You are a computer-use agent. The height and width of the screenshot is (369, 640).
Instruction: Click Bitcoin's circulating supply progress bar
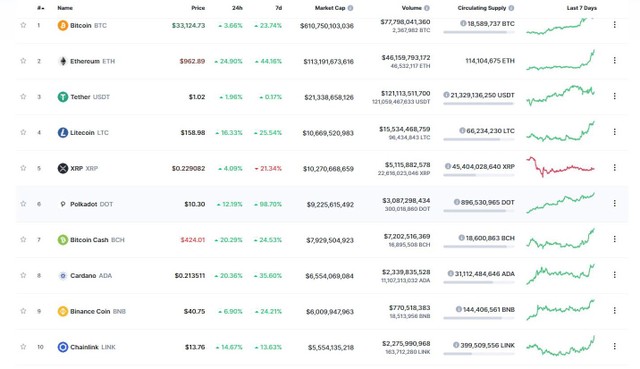479,32
